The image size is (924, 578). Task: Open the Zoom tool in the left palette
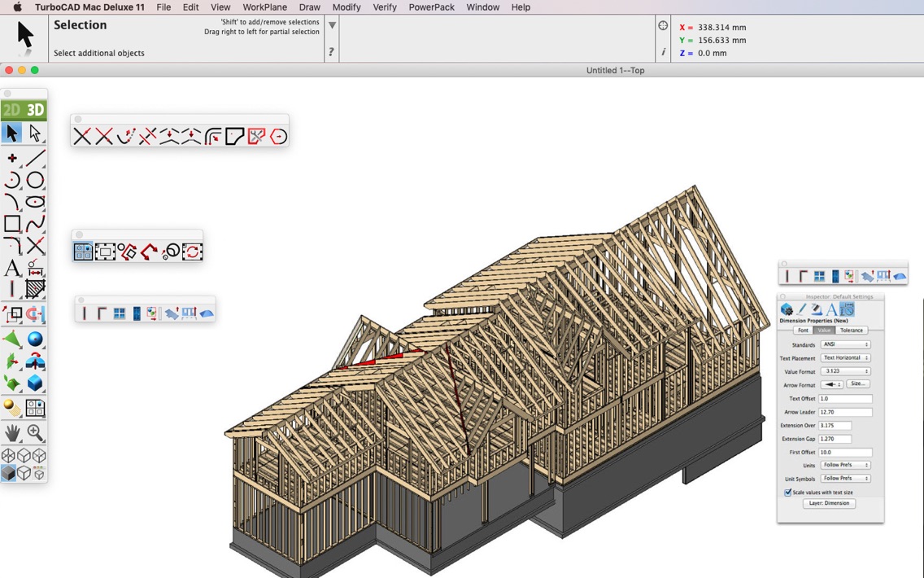click(35, 432)
